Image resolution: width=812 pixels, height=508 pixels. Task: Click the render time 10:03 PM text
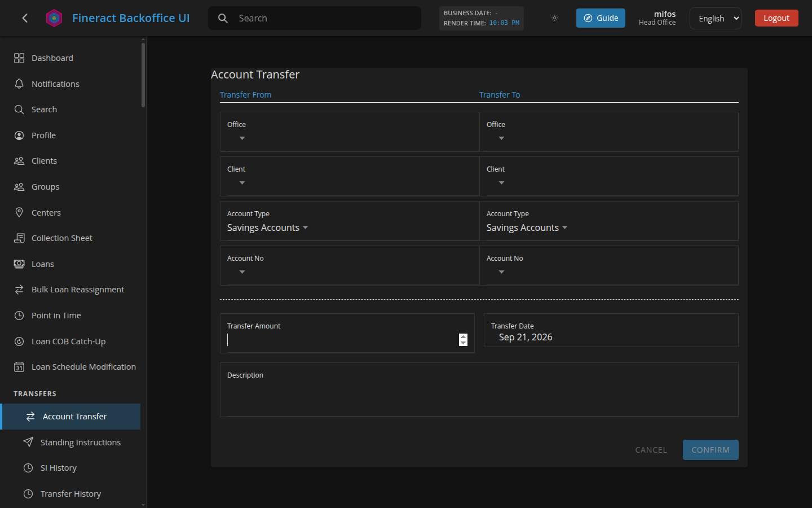[504, 23]
